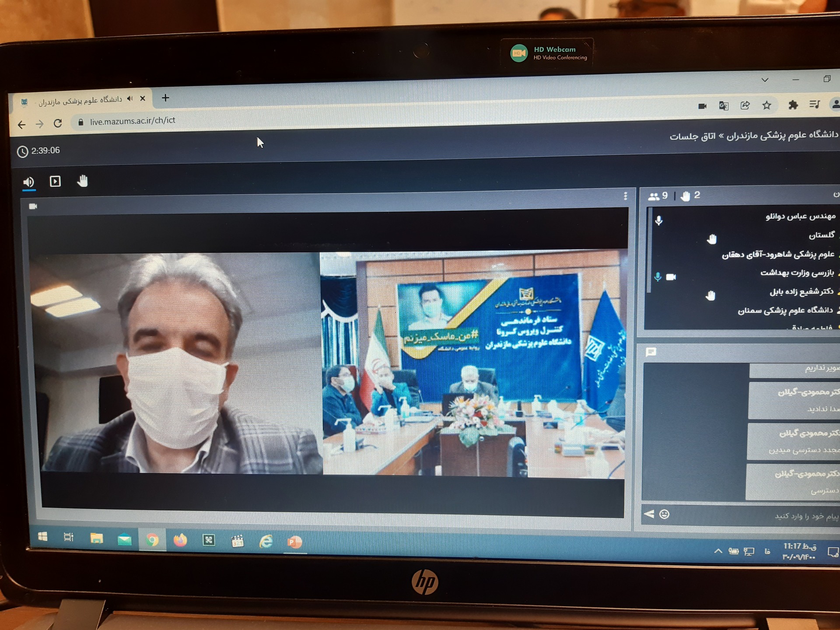The image size is (840, 630).
Task: Click the chat panel message icon
Action: coord(651,352)
